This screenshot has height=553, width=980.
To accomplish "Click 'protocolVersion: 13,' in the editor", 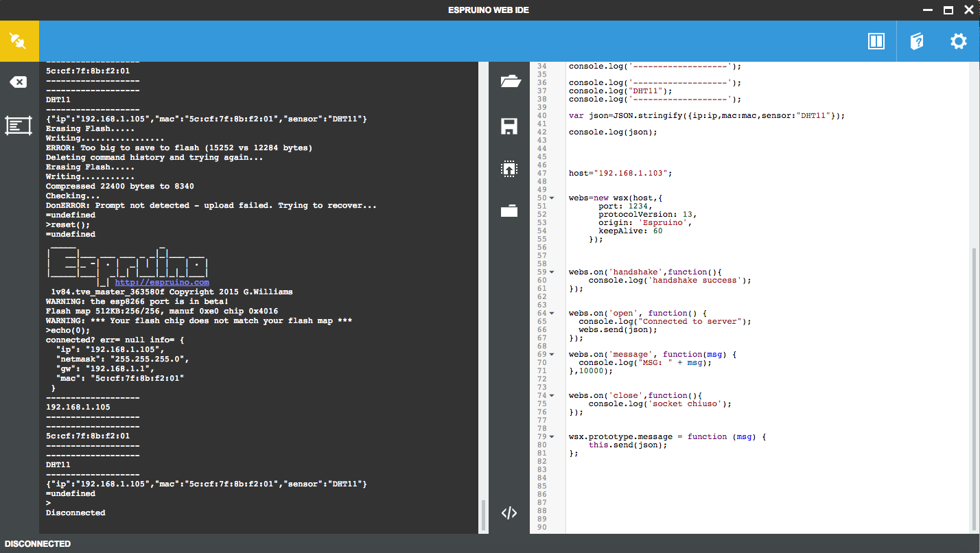I will 647,215.
